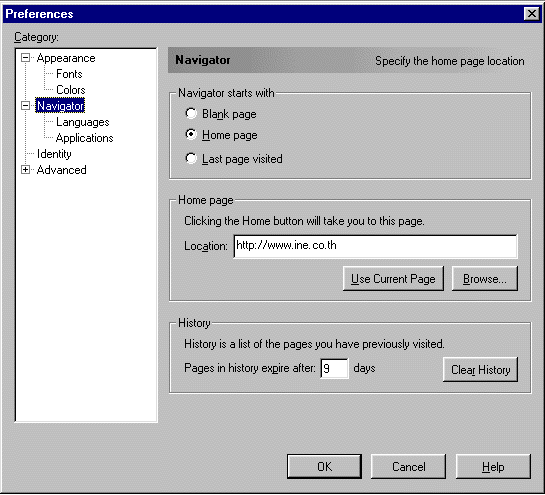Open the Colors category
The height and width of the screenshot is (495, 545).
click(71, 90)
